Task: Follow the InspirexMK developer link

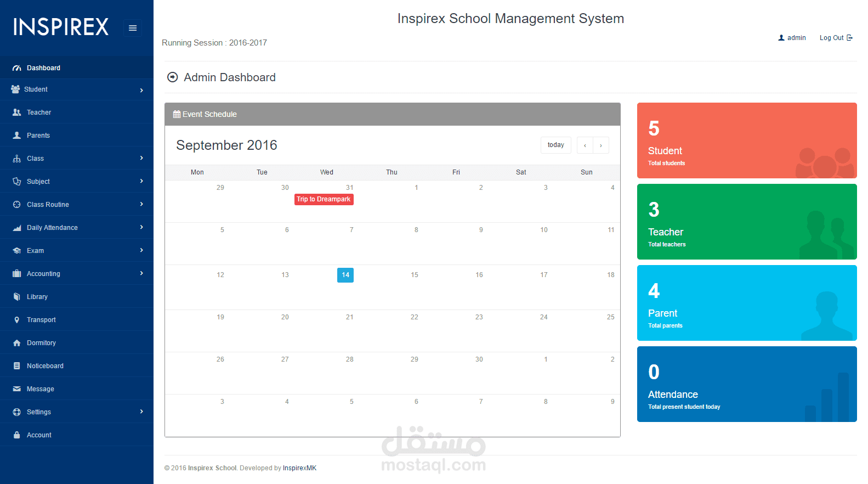Action: click(299, 468)
